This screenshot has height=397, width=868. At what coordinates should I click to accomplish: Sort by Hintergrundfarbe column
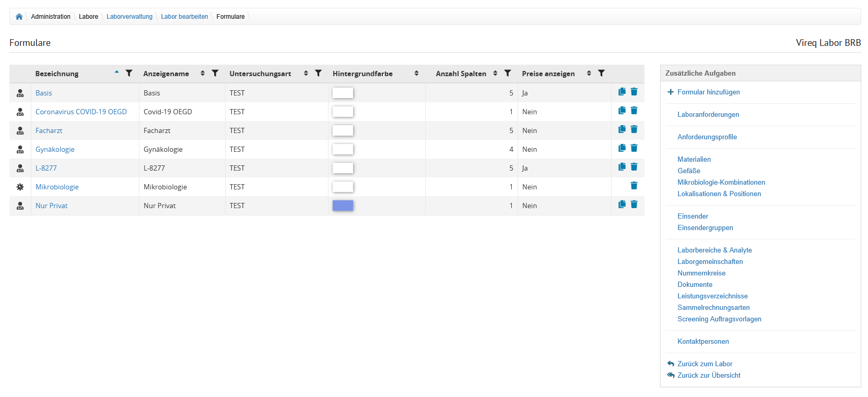click(x=416, y=74)
